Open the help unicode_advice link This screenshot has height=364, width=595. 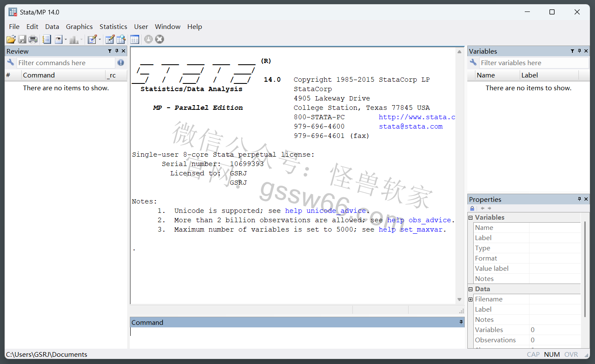(x=326, y=211)
